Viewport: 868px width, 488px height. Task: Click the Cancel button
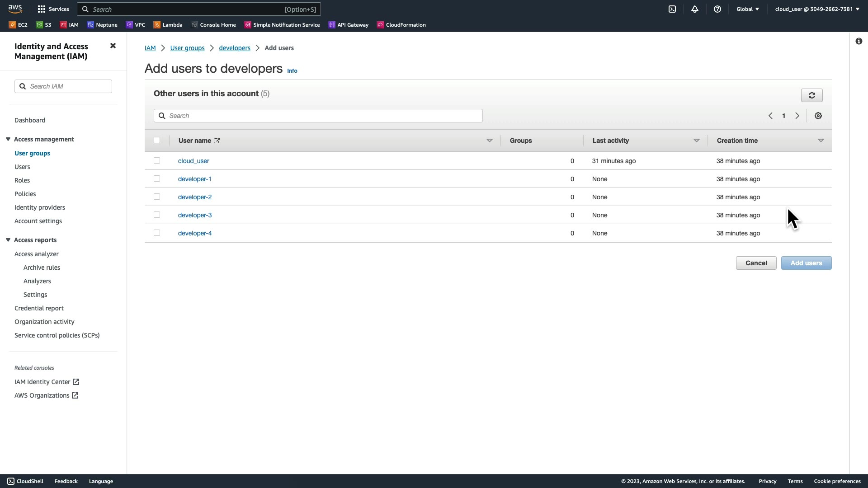click(x=756, y=263)
